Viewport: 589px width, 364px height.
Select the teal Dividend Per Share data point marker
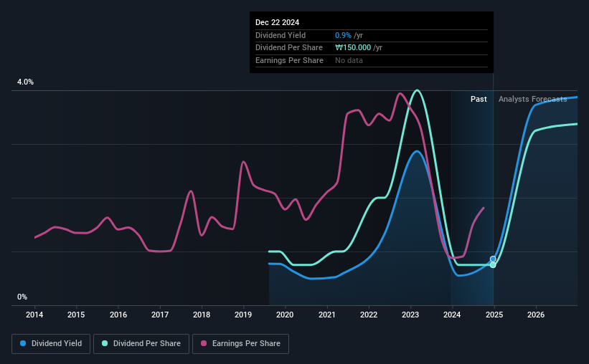click(493, 265)
